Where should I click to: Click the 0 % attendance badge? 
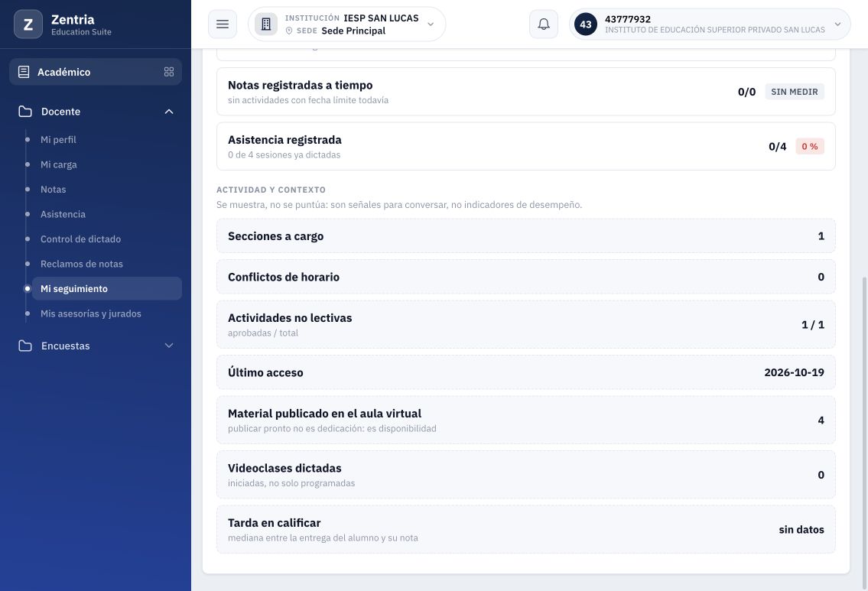[x=810, y=147]
